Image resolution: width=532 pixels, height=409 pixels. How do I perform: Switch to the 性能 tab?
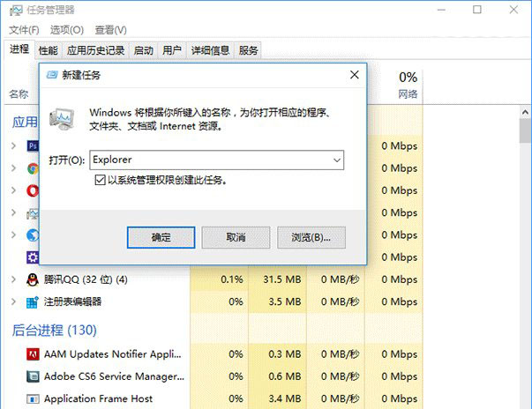tap(48, 50)
